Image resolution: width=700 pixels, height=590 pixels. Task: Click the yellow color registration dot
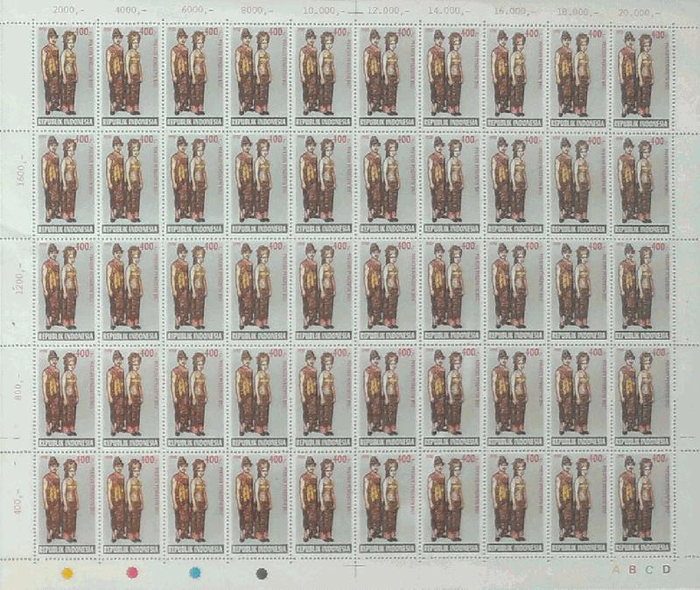[x=66, y=573]
